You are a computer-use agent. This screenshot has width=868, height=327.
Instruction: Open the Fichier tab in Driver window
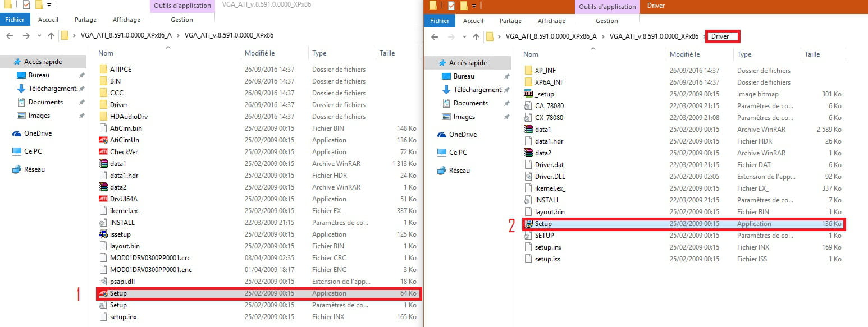point(440,21)
